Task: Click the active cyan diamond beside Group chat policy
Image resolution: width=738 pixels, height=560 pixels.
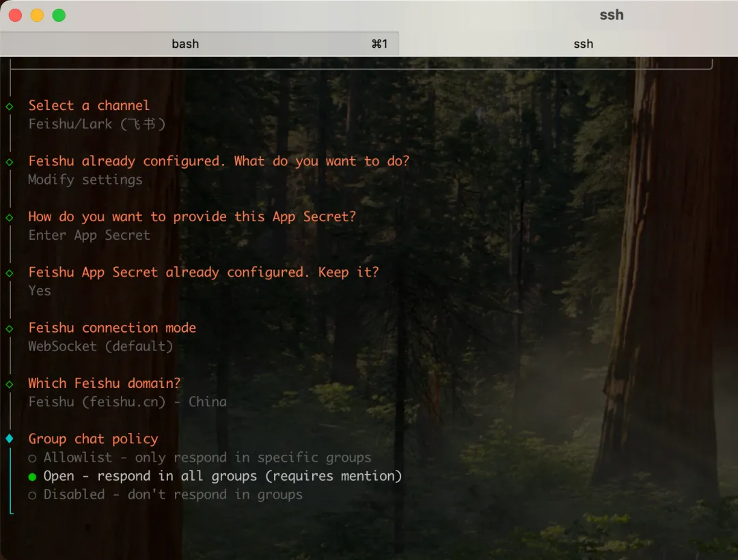Action: point(10,438)
